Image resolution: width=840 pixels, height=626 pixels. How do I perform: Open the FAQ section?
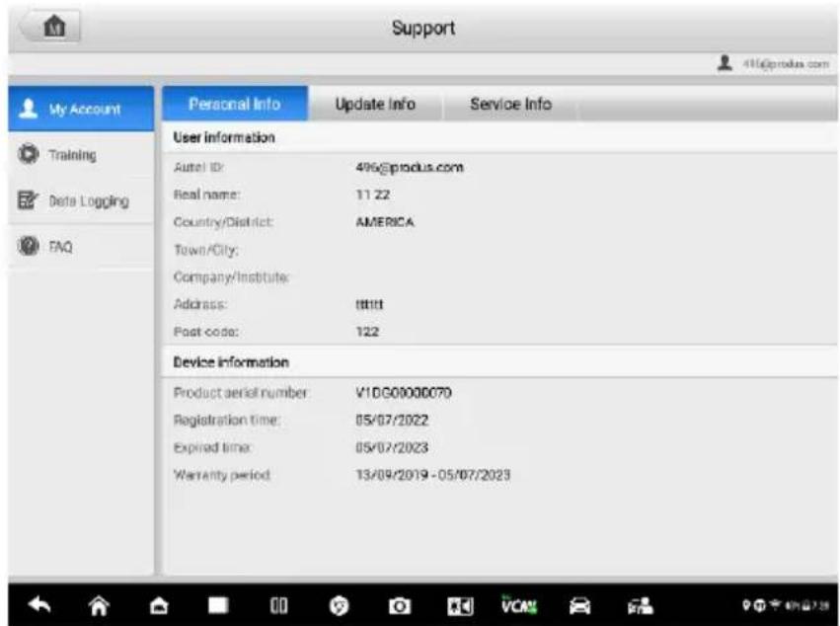[81, 247]
